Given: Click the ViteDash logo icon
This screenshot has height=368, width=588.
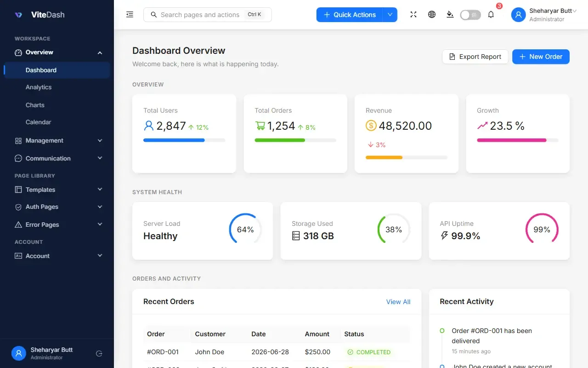Looking at the screenshot, I should pyautogui.click(x=18, y=15).
